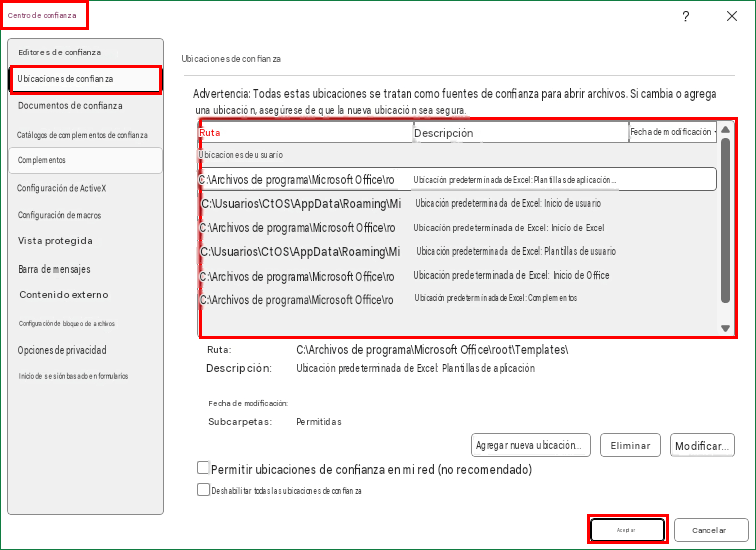The height and width of the screenshot is (550, 756).
Task: Open the Editores de confianza section
Action: tap(59, 52)
